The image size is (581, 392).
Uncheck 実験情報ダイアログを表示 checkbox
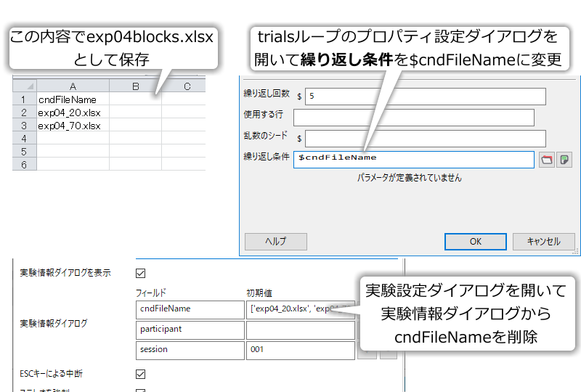140,274
